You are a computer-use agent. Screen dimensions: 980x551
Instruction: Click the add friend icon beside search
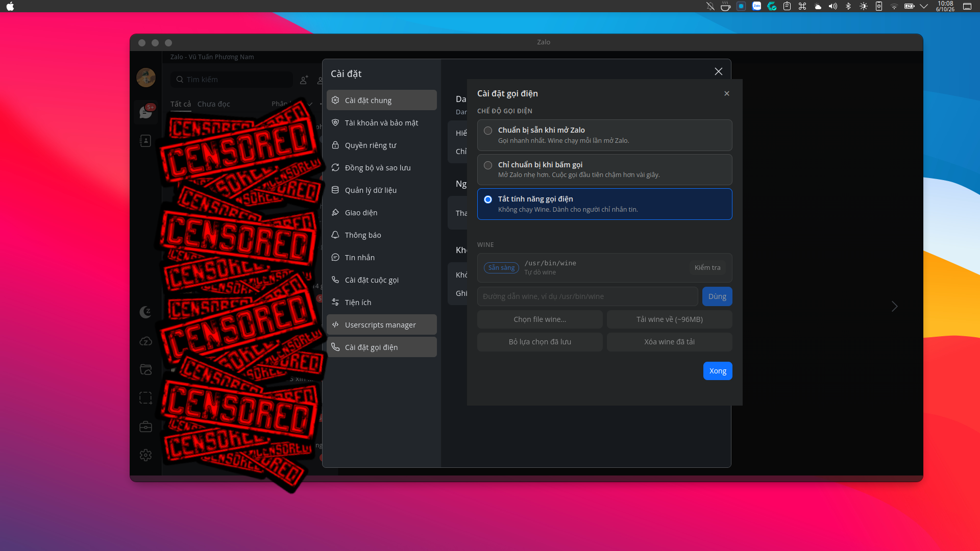coord(304,80)
